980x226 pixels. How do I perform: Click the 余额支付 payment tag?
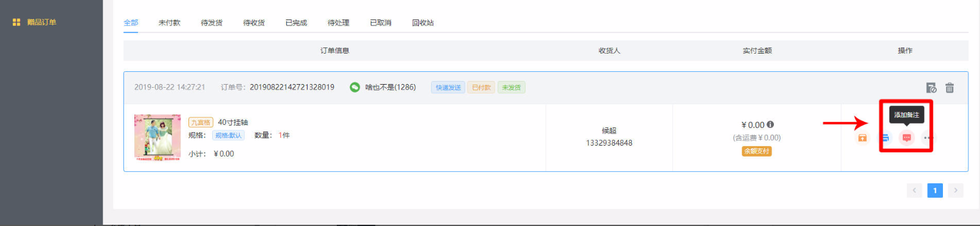point(757,151)
